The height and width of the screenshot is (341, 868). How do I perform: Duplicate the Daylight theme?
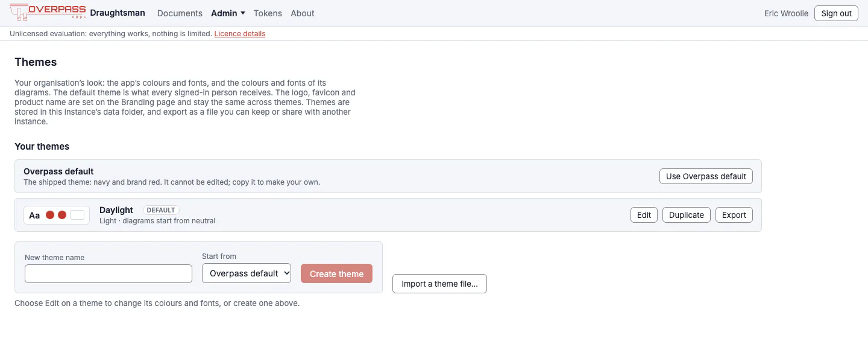pos(687,215)
